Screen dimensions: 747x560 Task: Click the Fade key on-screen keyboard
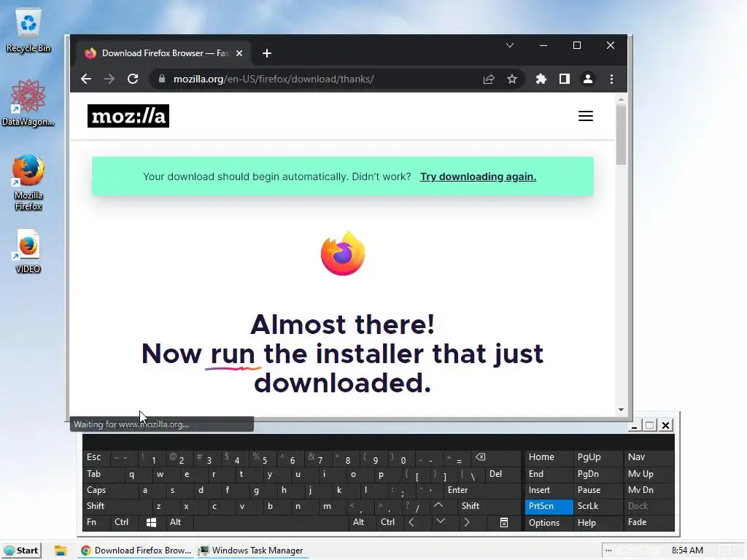(649, 522)
